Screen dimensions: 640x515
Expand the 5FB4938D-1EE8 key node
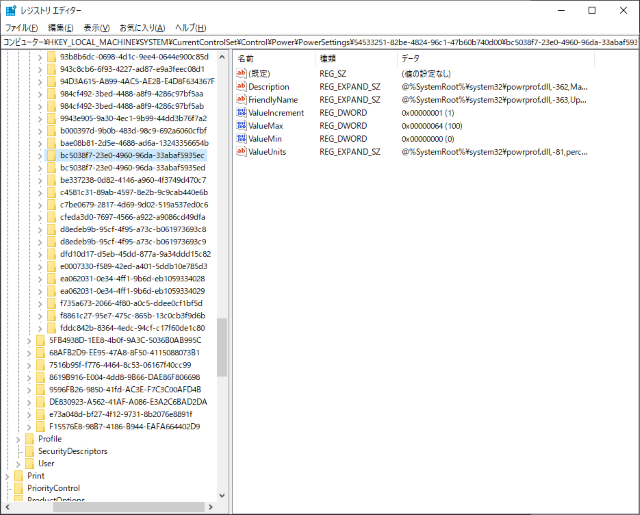coord(27,340)
